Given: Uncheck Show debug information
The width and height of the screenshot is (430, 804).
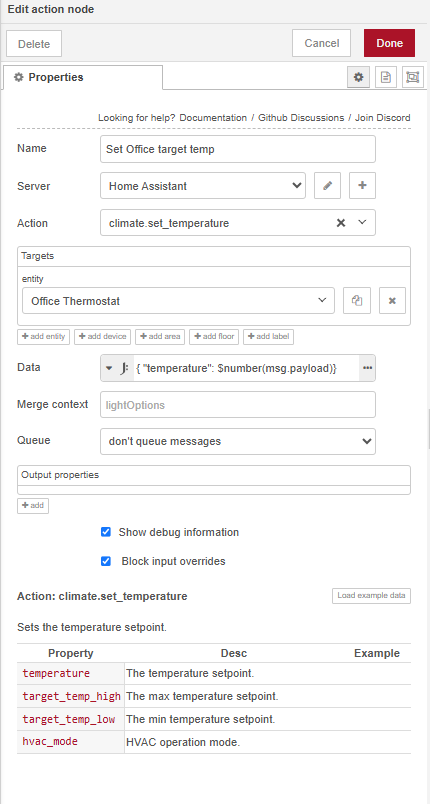Looking at the screenshot, I should point(106,532).
